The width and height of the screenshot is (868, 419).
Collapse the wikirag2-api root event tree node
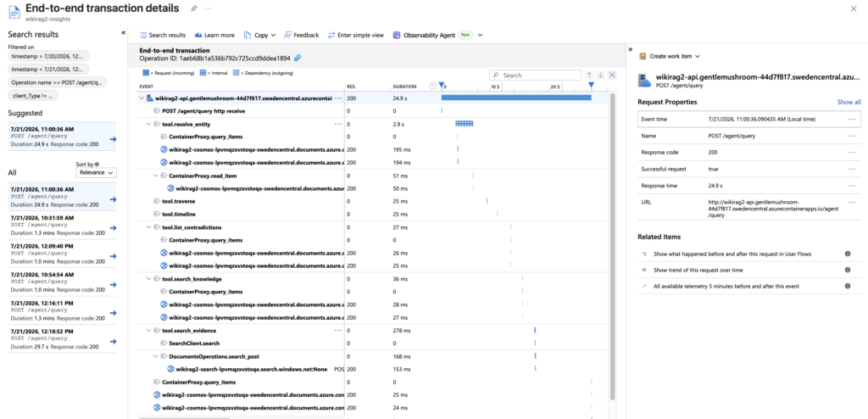coord(142,98)
